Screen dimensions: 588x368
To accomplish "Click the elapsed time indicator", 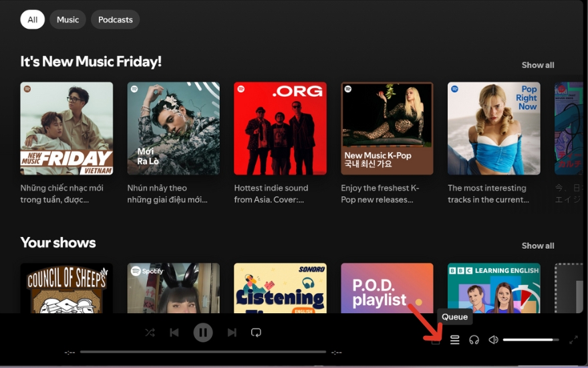I will pos(69,352).
